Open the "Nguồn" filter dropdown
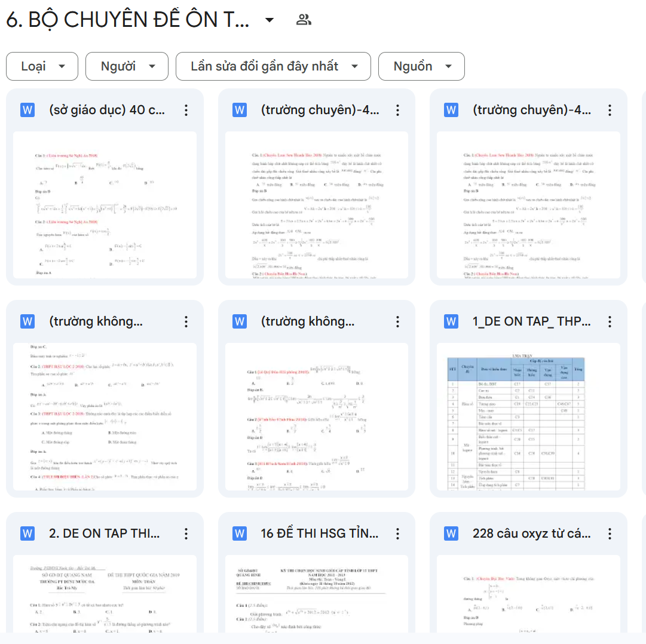 [421, 66]
